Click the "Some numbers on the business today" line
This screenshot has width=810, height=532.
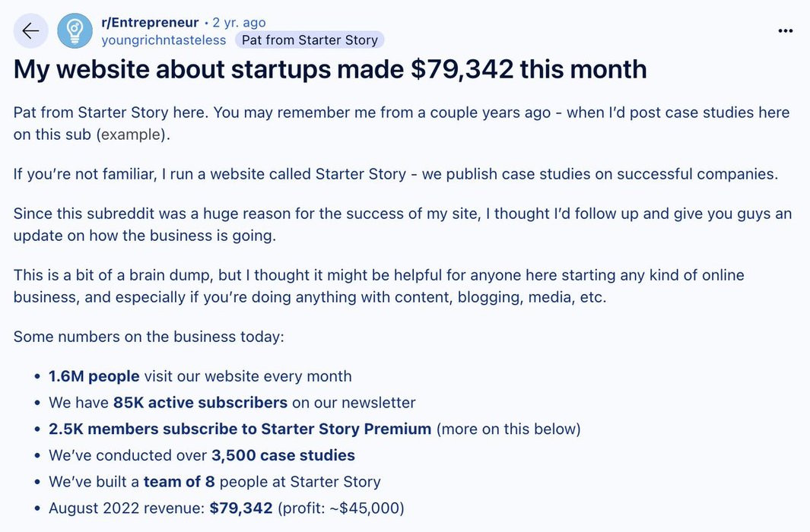pos(148,336)
